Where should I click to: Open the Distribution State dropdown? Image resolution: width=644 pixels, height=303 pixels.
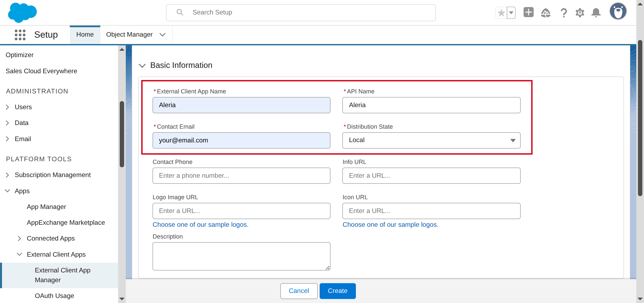431,140
